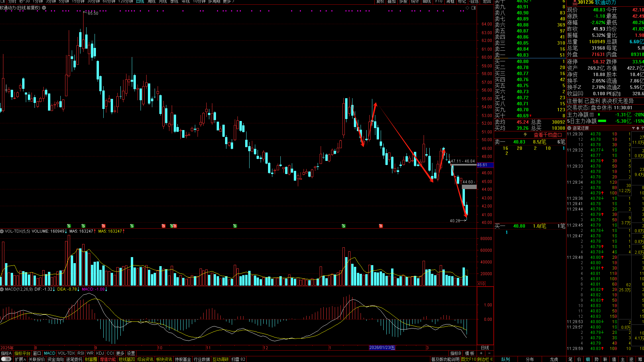Expand the 扩展 menu in the bottom bar

pyautogui.click(x=20, y=359)
